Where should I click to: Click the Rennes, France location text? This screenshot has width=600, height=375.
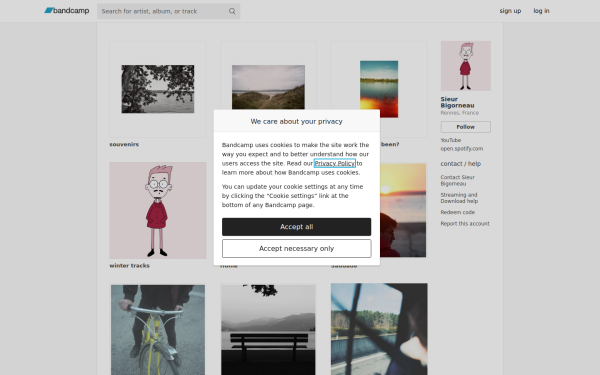459,113
